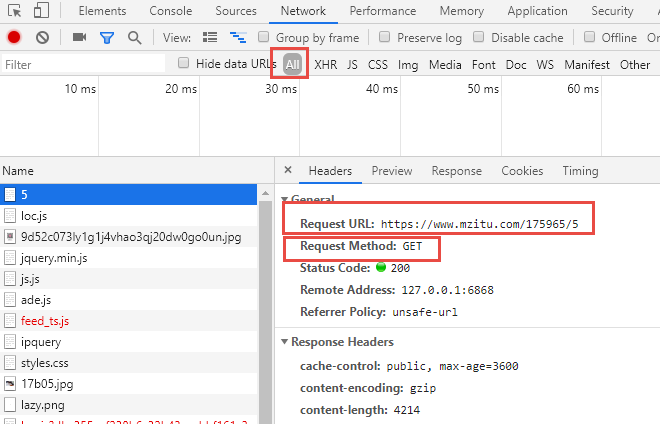This screenshot has width=660, height=424.
Task: Clear the network log
Action: point(42,38)
